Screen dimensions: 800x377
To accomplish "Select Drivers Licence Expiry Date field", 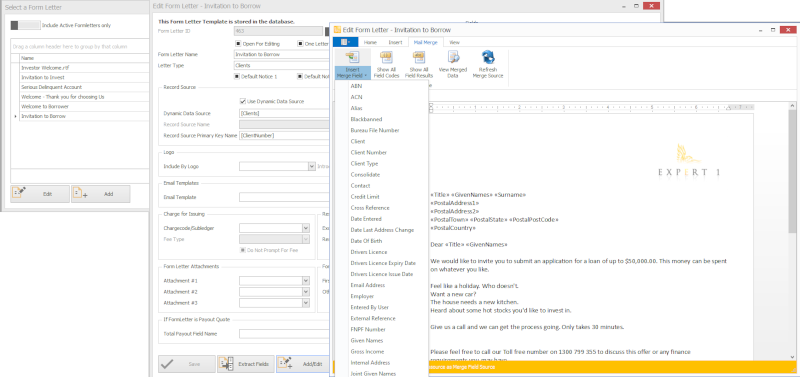I will coord(382,263).
